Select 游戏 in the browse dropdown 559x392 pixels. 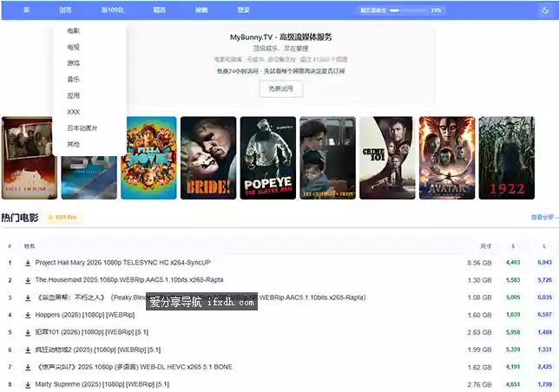point(74,63)
